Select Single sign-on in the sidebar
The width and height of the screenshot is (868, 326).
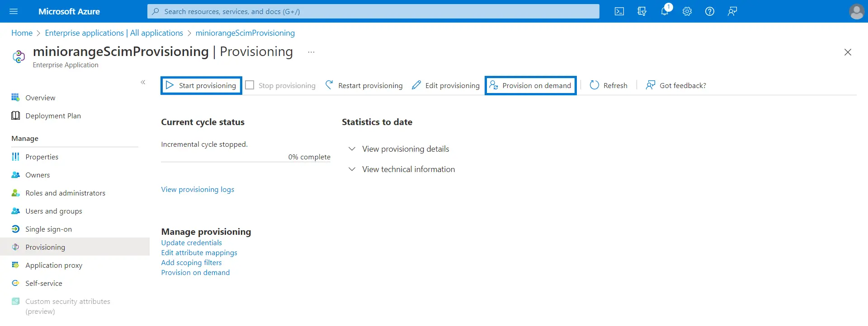click(48, 229)
